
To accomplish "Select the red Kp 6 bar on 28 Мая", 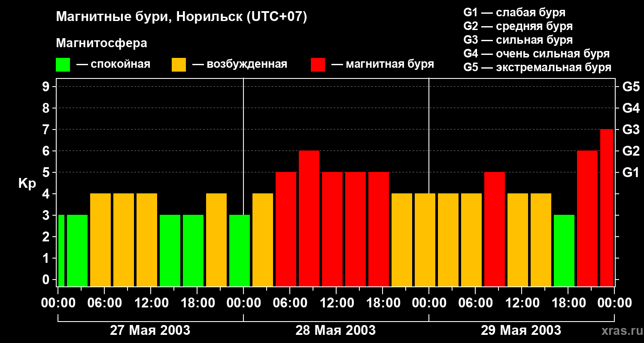I will (309, 218).
